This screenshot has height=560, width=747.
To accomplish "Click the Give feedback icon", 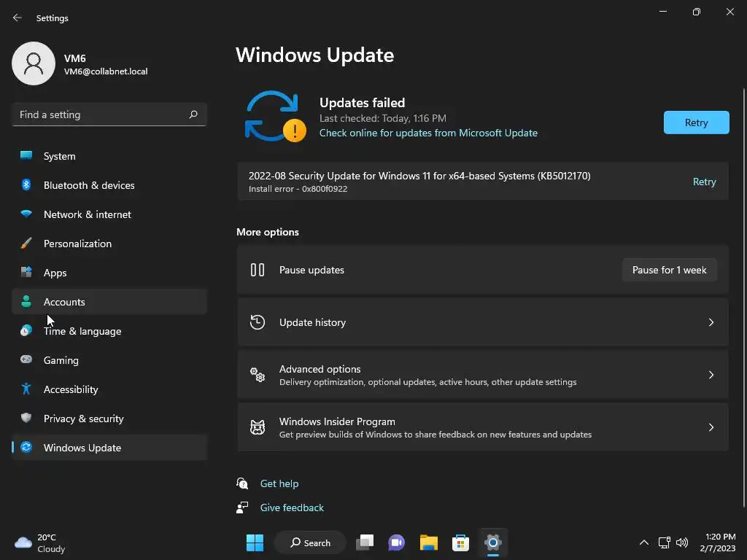I will pos(242,507).
